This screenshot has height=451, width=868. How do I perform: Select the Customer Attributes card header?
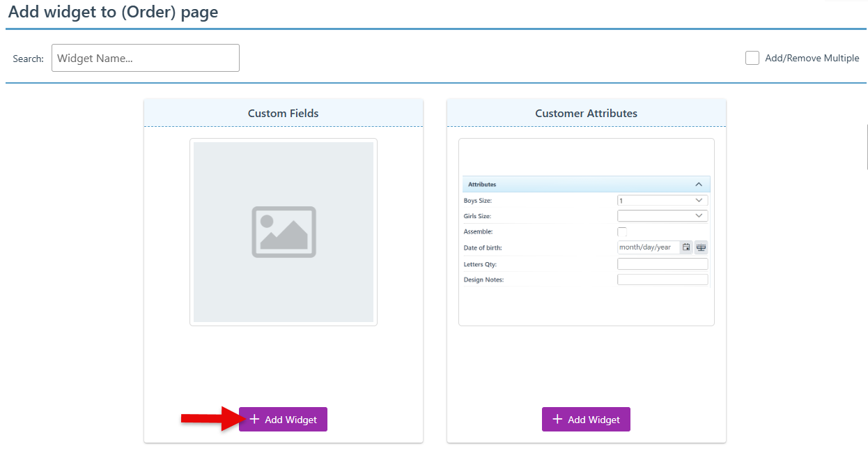click(586, 113)
